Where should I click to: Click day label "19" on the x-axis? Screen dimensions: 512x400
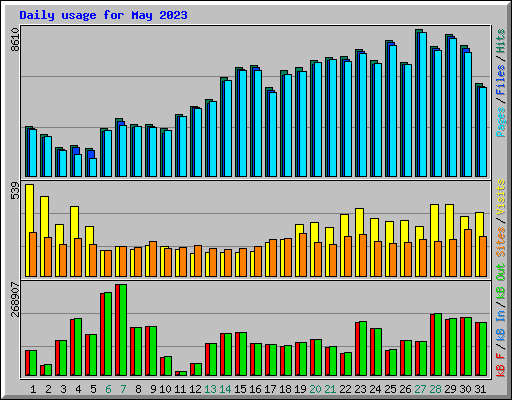tap(300, 389)
